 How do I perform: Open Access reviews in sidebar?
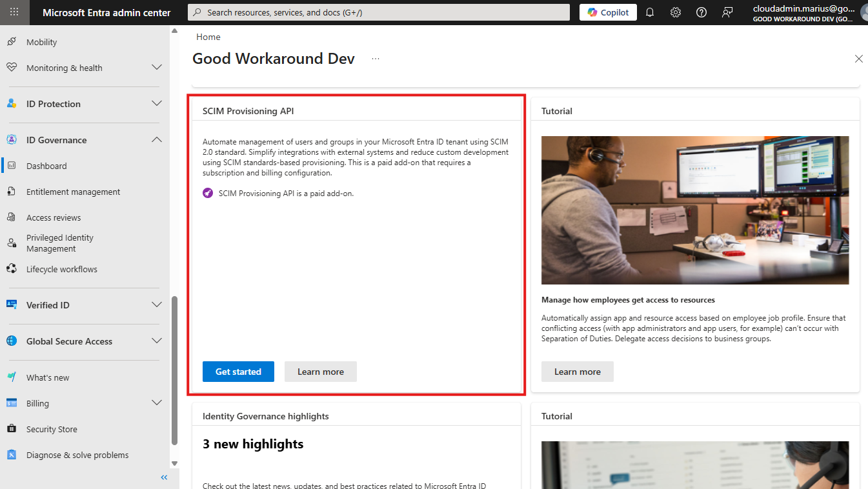coord(54,217)
